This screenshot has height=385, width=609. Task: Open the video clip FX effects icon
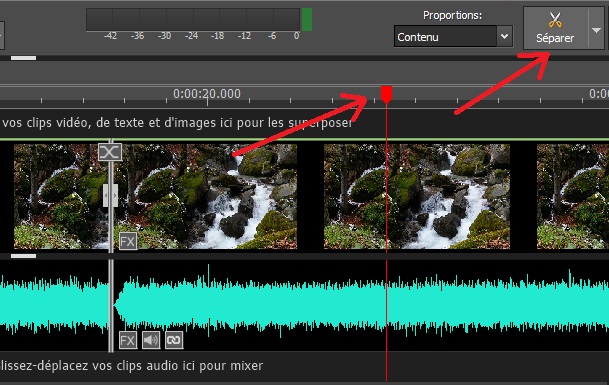(x=128, y=242)
